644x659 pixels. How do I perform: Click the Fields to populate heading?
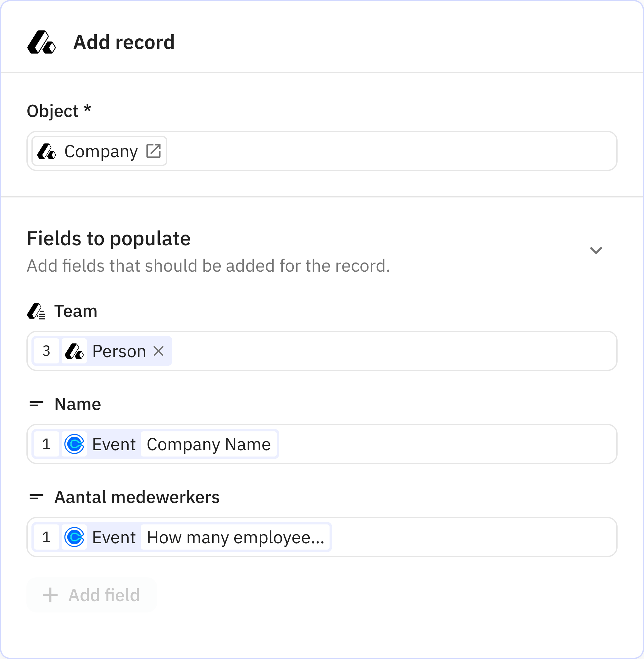(109, 238)
